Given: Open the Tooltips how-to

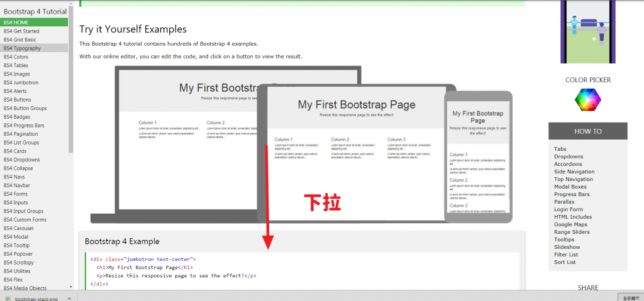Looking at the screenshot, I should [x=564, y=239].
